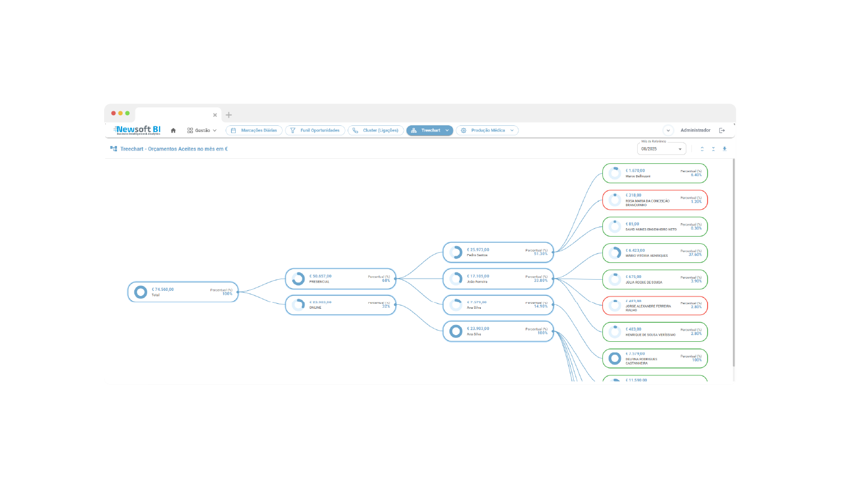Image resolution: width=856 pixels, height=504 pixels.
Task: Expand all tree nodes icon
Action: tap(702, 149)
